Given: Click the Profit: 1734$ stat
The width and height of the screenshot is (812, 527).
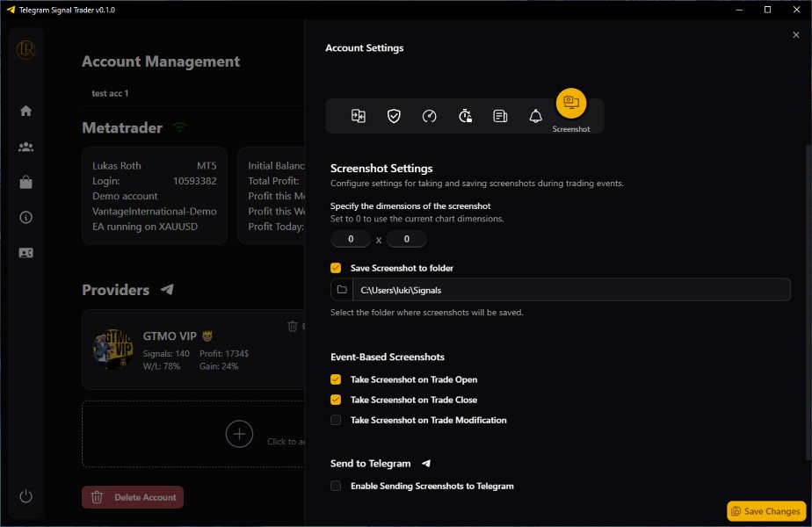Looking at the screenshot, I should tap(224, 353).
